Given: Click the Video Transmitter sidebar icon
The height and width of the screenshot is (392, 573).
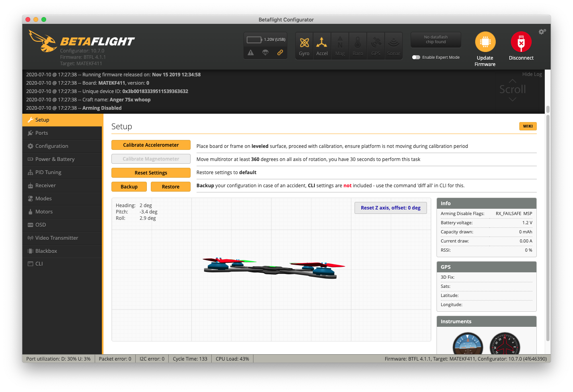Looking at the screenshot, I should (30, 238).
